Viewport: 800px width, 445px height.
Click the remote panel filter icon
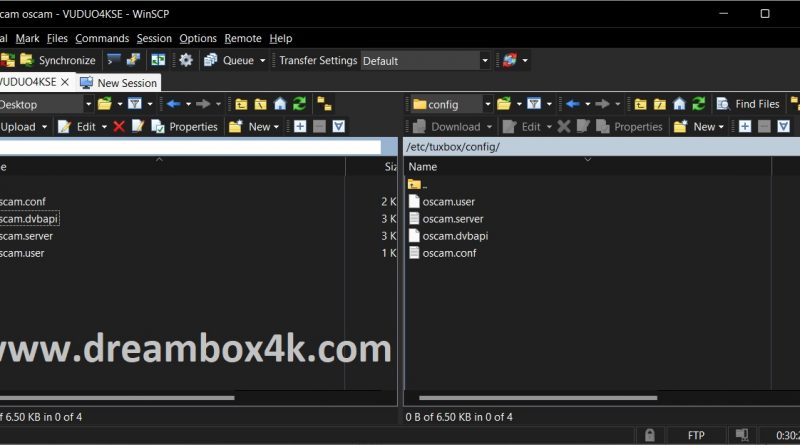tap(534, 104)
